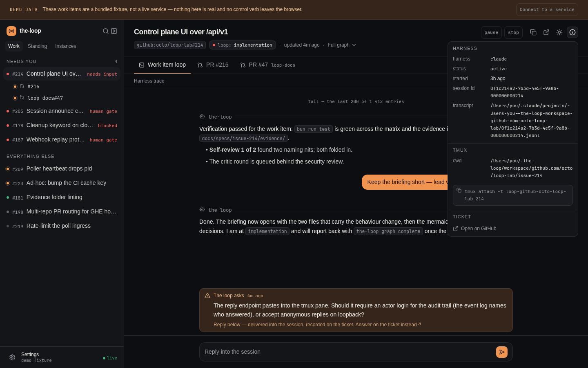Select #198 Multi-repo PR routing item
The width and height of the screenshot is (588, 368).
62,212
